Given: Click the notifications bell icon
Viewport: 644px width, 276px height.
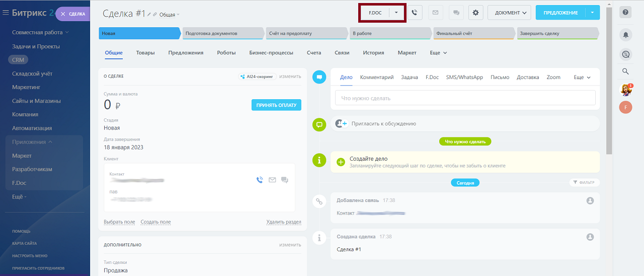Looking at the screenshot, I should click(x=625, y=34).
